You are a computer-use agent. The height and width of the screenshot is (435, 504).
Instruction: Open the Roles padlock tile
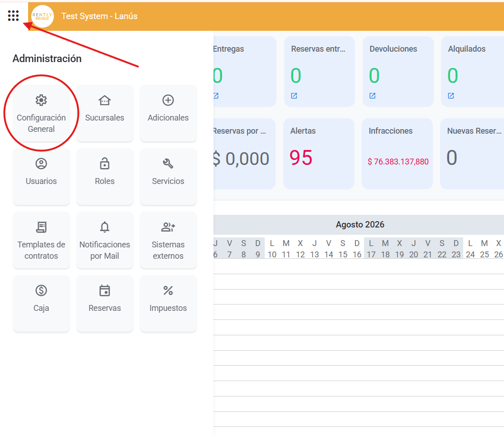point(105,176)
